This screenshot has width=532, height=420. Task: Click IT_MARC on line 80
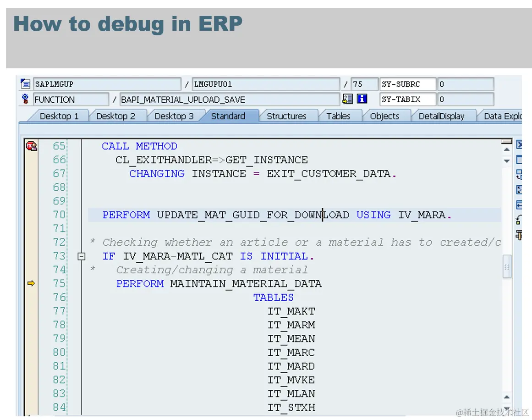point(291,352)
